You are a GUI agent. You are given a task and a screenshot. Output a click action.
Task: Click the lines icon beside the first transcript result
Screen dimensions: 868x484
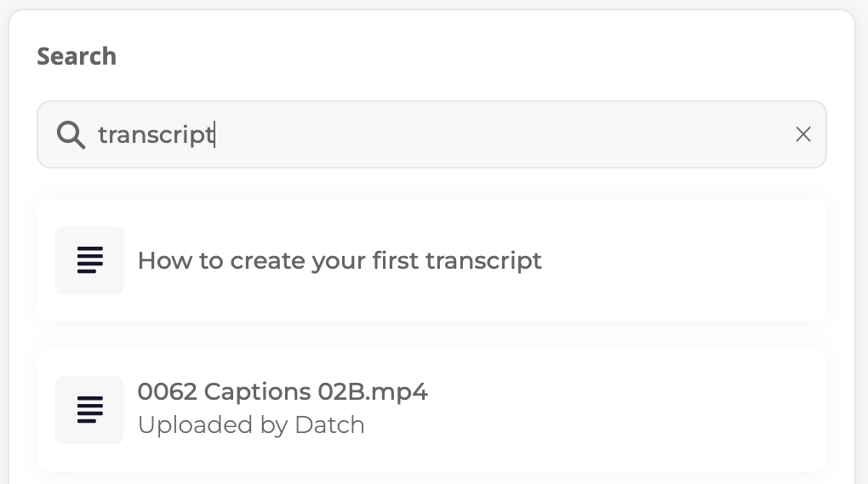point(89,260)
